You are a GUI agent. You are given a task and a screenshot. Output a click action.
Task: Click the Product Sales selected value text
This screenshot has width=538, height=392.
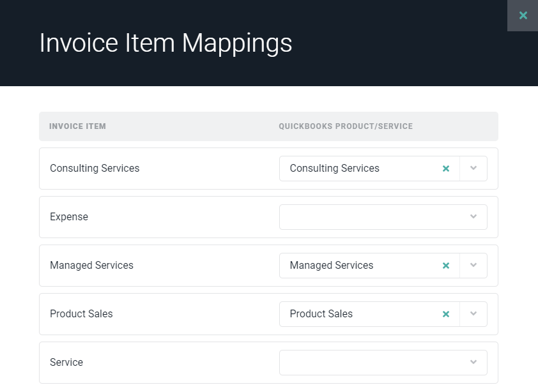coord(321,314)
